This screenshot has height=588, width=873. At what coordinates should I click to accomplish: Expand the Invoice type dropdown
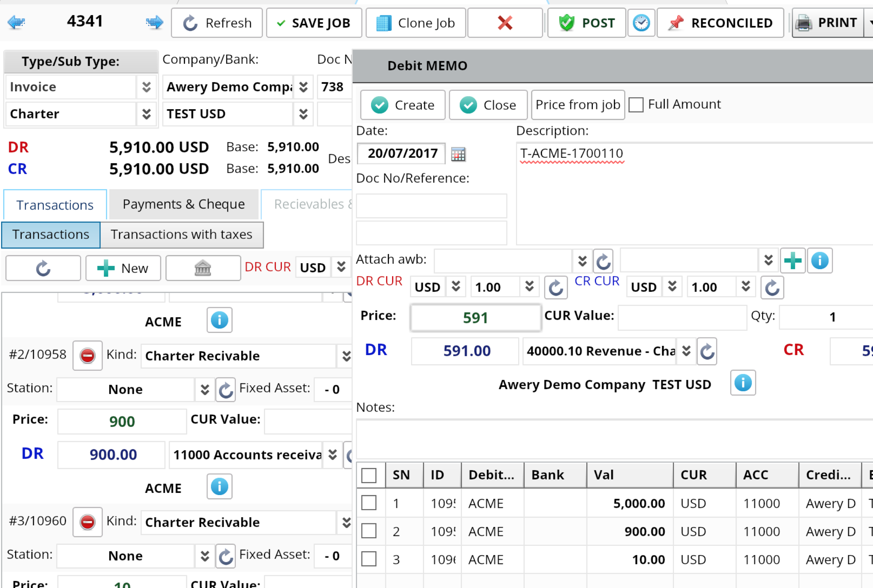146,87
